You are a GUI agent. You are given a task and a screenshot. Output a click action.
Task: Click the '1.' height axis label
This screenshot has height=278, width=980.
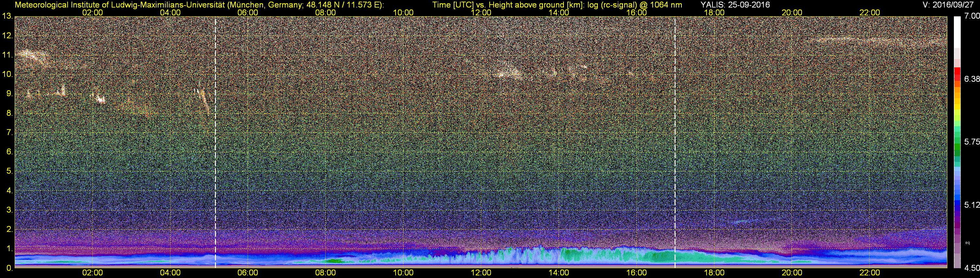point(9,249)
